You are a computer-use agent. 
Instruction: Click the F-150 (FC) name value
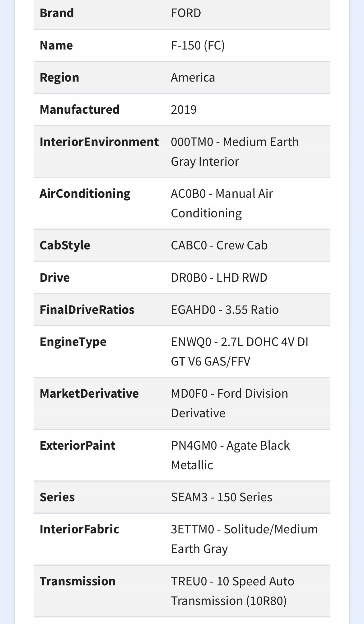(198, 45)
